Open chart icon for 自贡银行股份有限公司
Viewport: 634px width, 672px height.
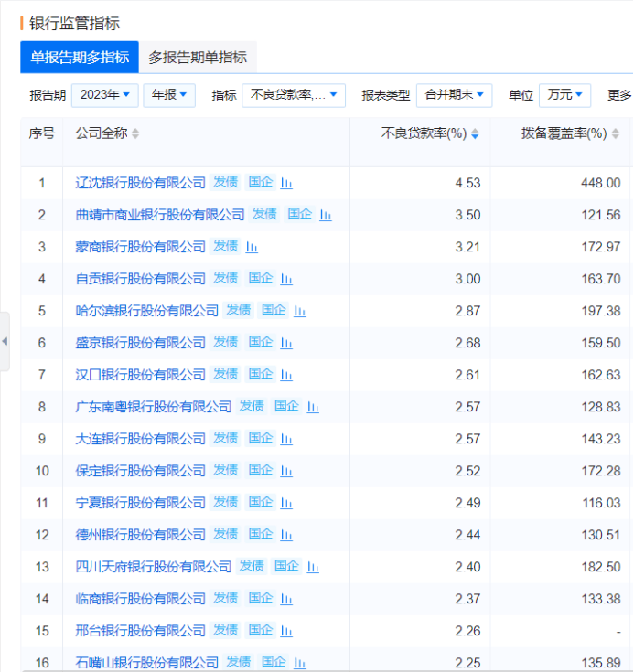pyautogui.click(x=286, y=279)
